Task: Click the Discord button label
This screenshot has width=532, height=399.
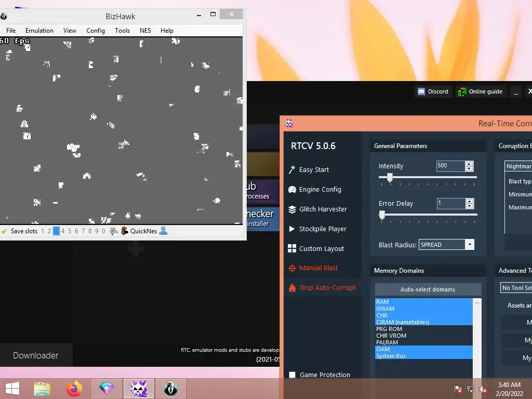Action: 438,91
